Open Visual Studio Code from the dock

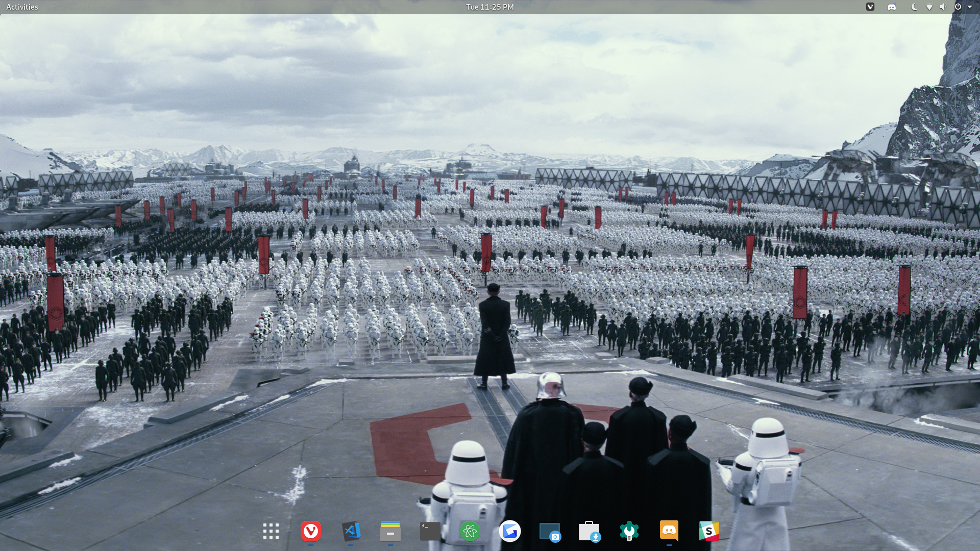tap(351, 531)
